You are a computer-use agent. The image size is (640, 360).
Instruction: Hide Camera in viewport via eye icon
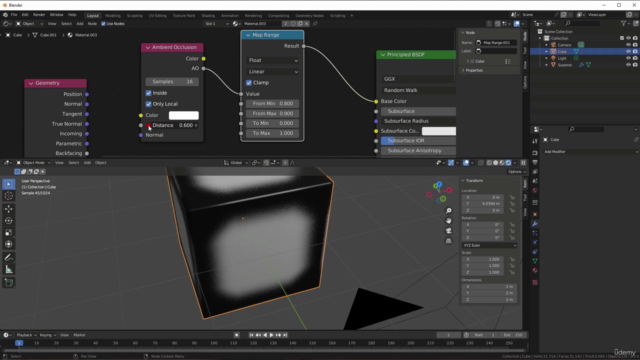pos(629,45)
